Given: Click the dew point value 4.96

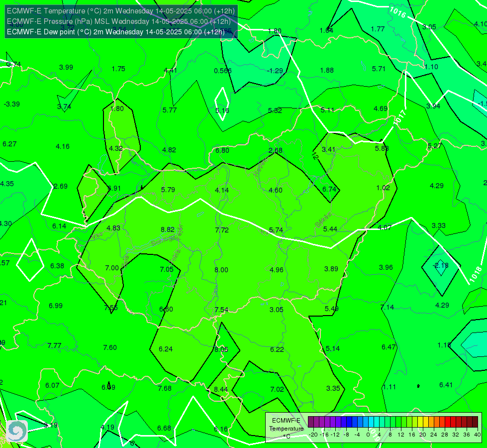Looking at the screenshot, I should tap(277, 269).
